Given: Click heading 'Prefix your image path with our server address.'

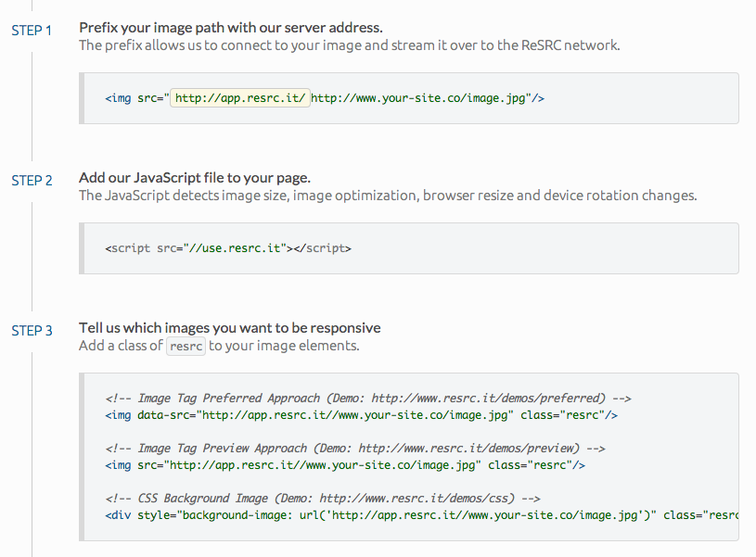Looking at the screenshot, I should 231,28.
